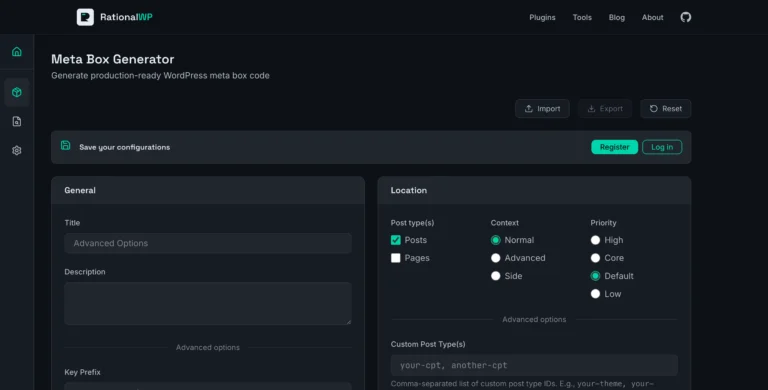Set priority to Core
Screen dimensions: 768x390
[x=595, y=258]
